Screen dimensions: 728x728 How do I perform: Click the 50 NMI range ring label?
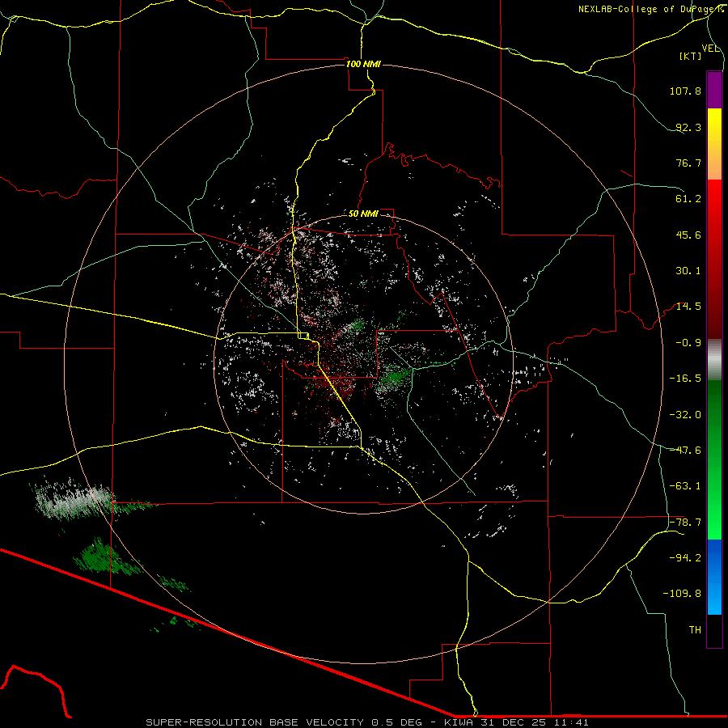point(363,214)
